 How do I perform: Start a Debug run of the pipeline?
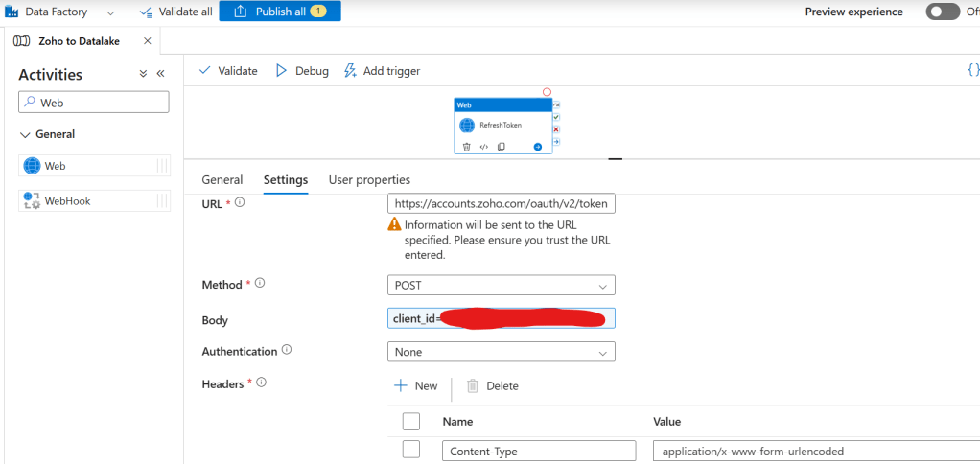coord(302,71)
